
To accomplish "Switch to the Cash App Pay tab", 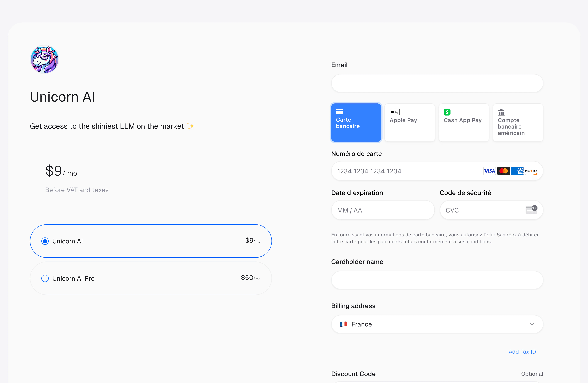I will (x=464, y=122).
